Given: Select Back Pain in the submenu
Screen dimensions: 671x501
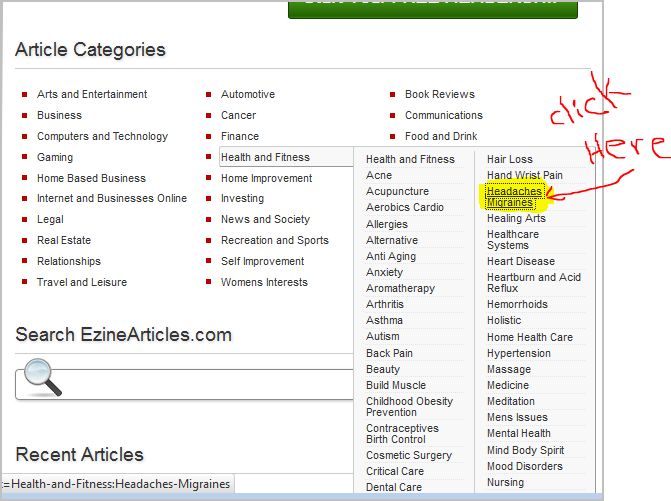Looking at the screenshot, I should point(389,353).
